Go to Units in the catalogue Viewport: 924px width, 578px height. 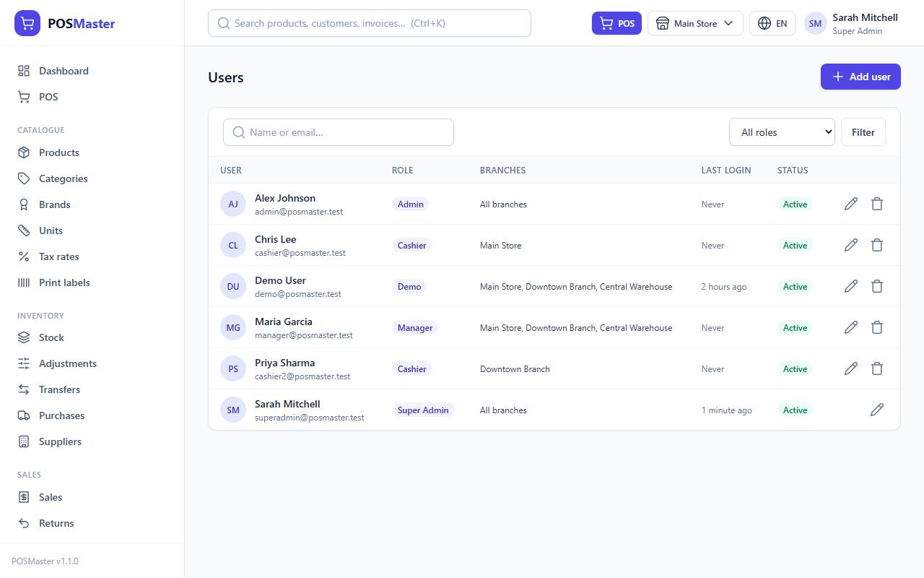(92, 230)
